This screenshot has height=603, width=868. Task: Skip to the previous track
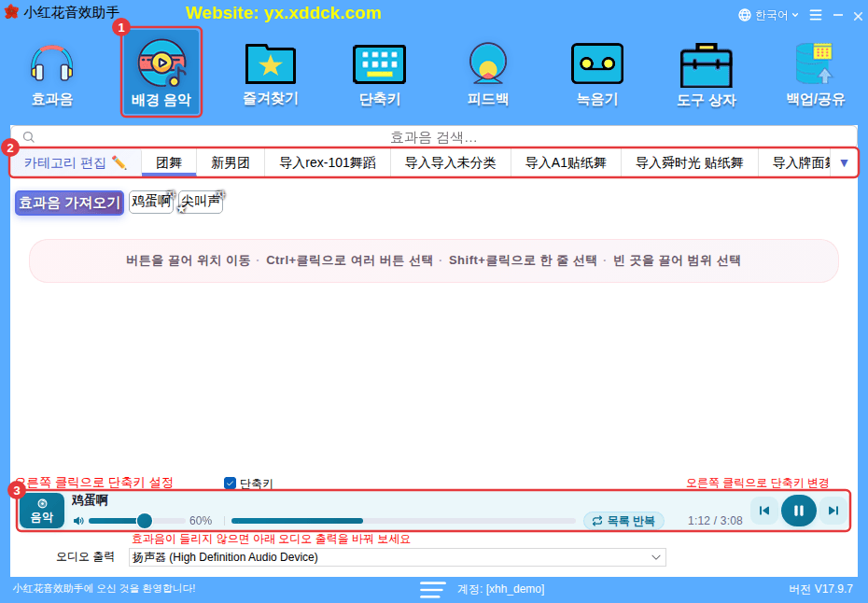pos(763,511)
